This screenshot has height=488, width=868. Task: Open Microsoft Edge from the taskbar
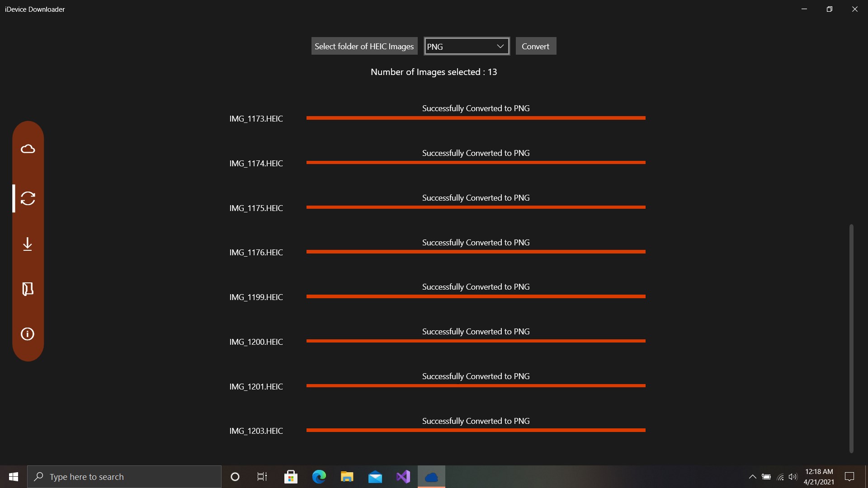click(x=319, y=477)
